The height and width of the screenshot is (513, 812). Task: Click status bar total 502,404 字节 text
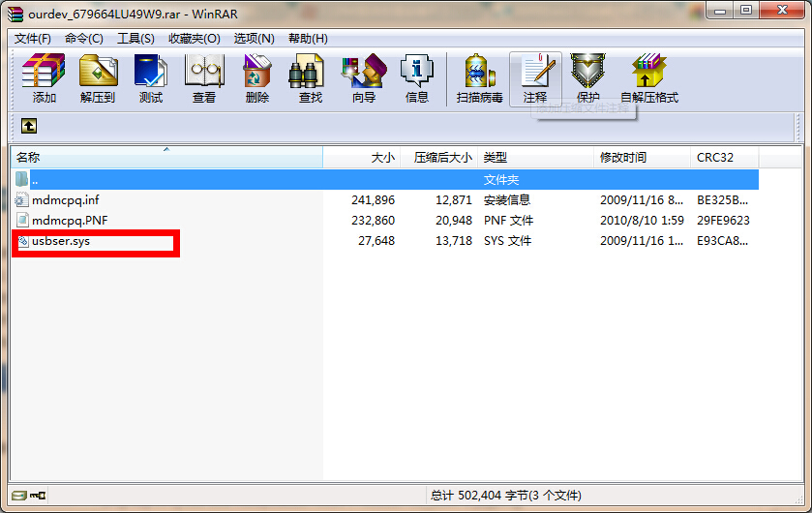tap(505, 496)
